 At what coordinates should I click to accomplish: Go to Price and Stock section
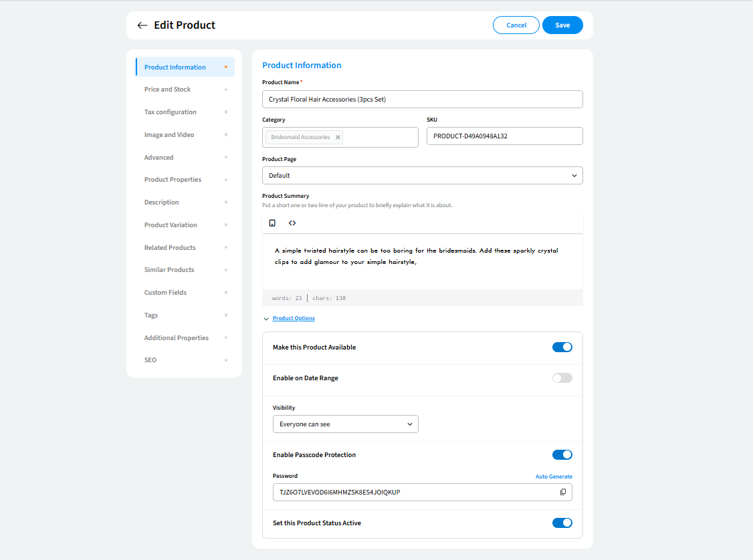[167, 90]
